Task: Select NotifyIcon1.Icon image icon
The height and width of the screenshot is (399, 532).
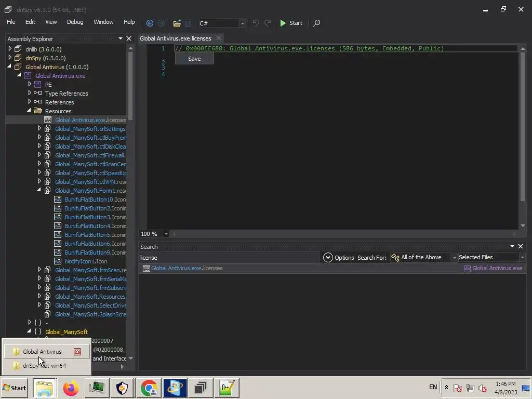Action: tap(58, 261)
